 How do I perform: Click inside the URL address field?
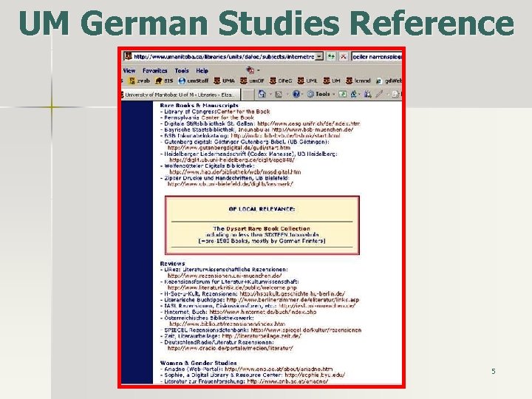(x=224, y=56)
